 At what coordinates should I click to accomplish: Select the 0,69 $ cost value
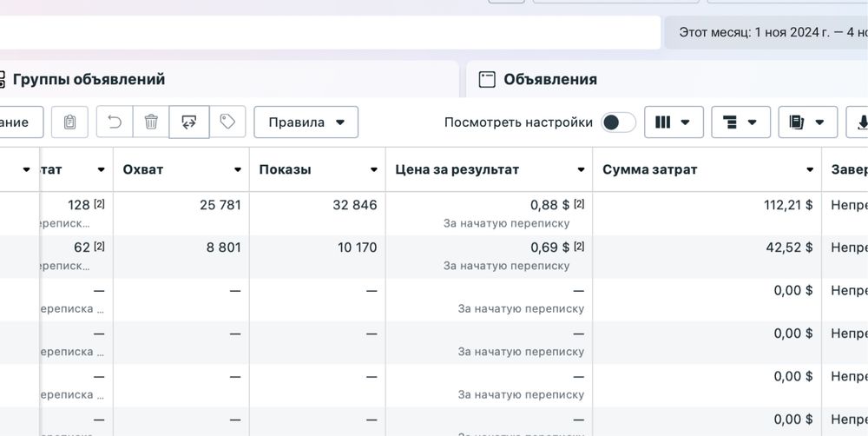click(549, 247)
